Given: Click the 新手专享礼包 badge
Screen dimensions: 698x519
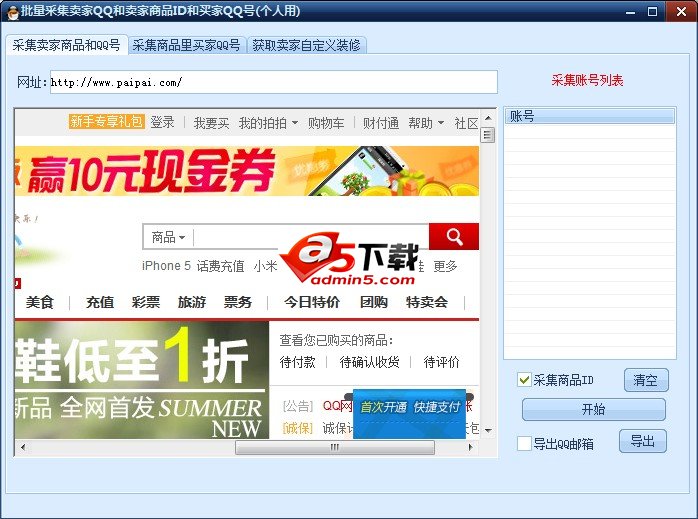Looking at the screenshot, I should 106,122.
